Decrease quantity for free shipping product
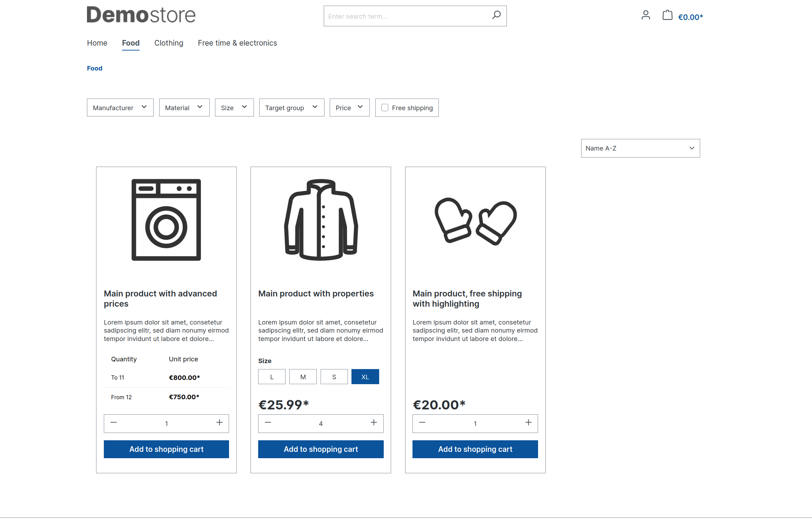The height and width of the screenshot is (528, 812). pyautogui.click(x=422, y=423)
